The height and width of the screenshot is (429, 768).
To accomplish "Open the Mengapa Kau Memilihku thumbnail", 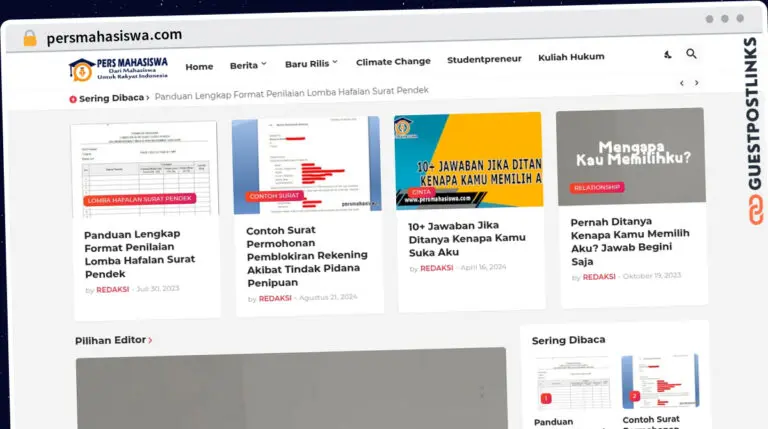I will (631, 156).
